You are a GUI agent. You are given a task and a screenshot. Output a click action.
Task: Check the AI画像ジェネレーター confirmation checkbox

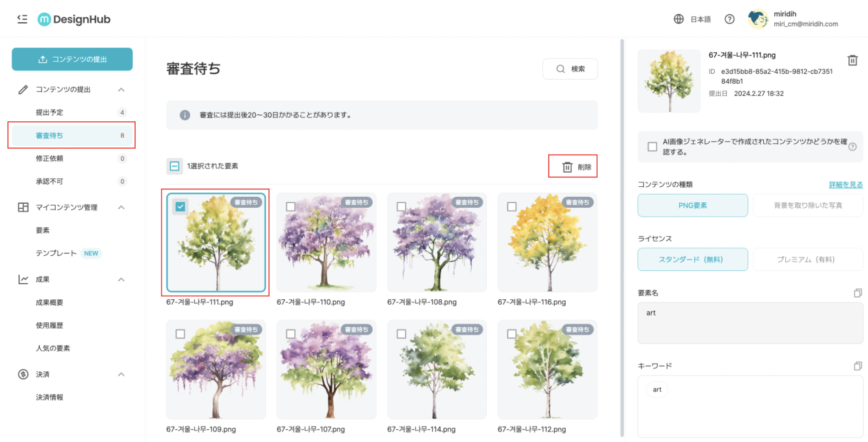coord(652,147)
